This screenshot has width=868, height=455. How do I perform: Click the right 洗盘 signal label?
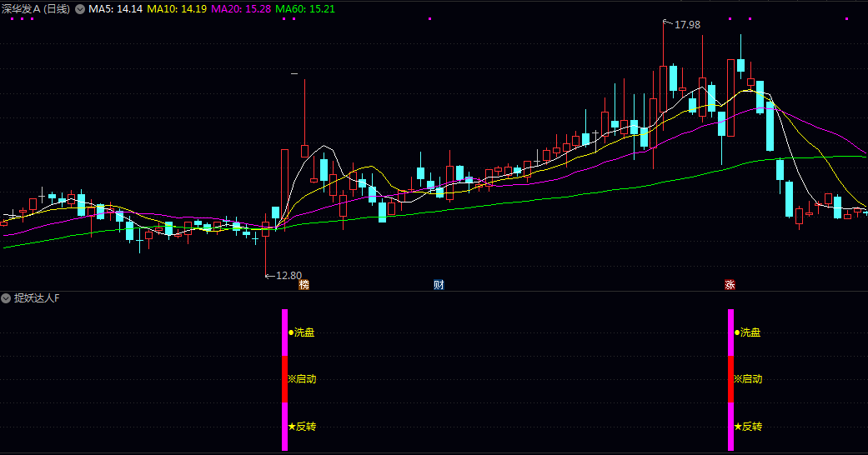[x=748, y=332]
